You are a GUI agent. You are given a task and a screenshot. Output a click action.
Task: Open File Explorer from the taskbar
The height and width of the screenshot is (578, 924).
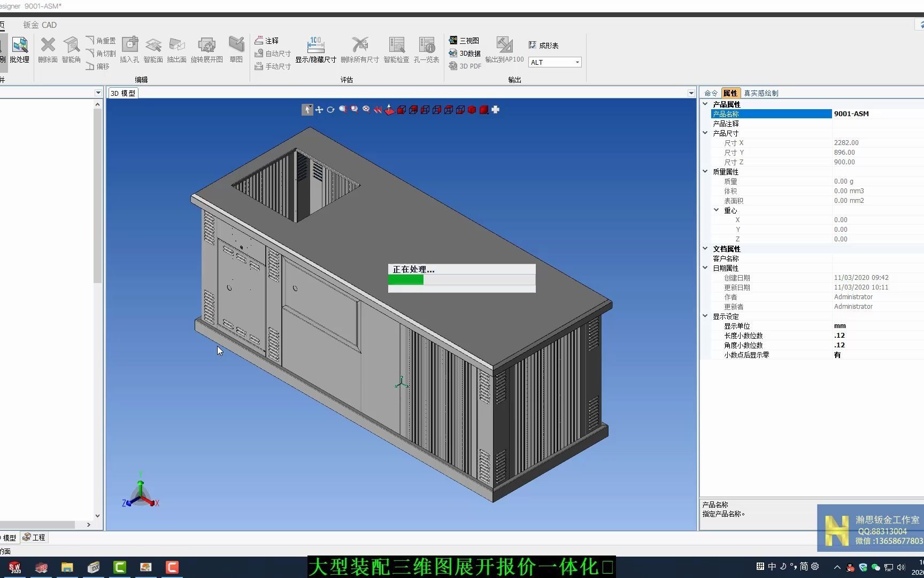[67, 567]
